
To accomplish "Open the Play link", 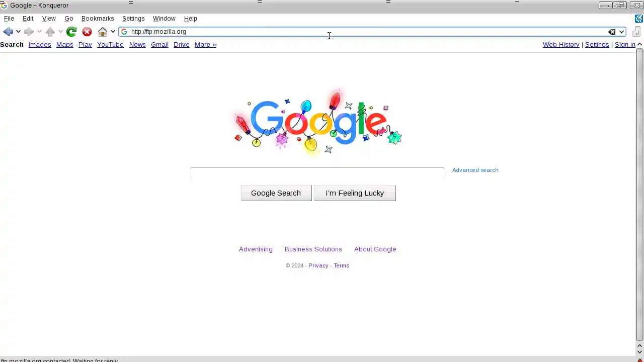I will (85, 45).
